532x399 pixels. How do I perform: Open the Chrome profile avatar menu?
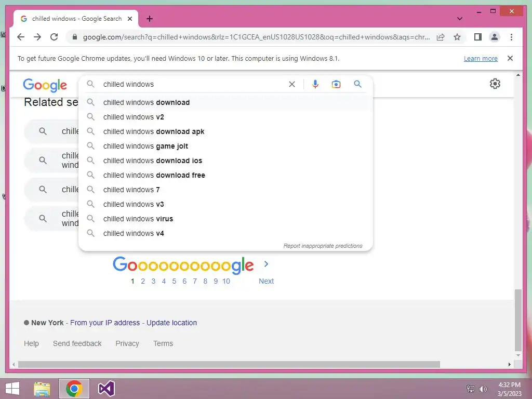[x=495, y=37]
